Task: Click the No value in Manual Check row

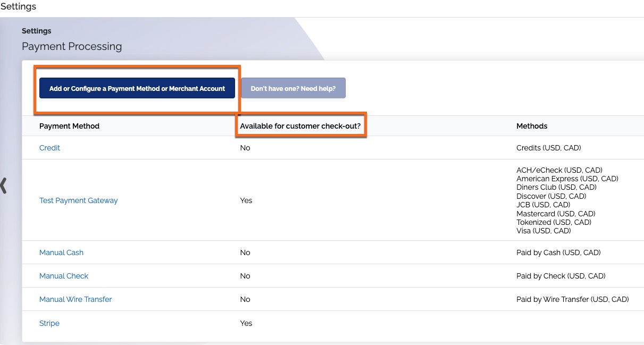Action: coord(245,276)
